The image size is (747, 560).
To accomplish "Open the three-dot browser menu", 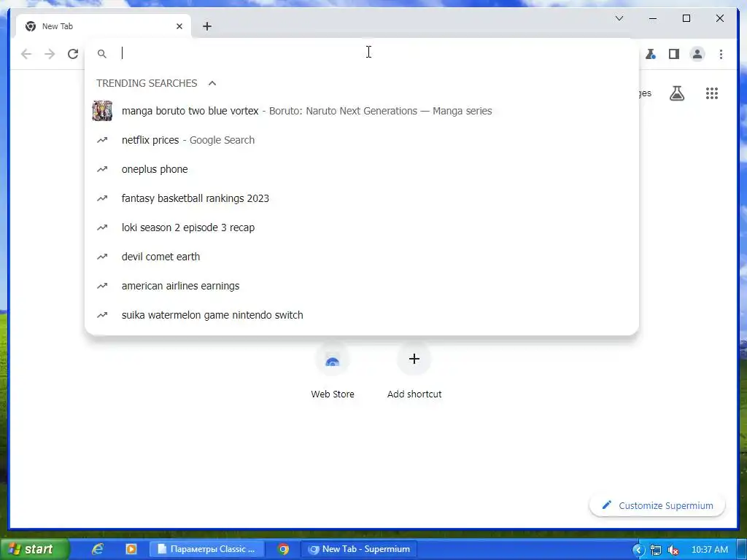I will click(x=721, y=54).
